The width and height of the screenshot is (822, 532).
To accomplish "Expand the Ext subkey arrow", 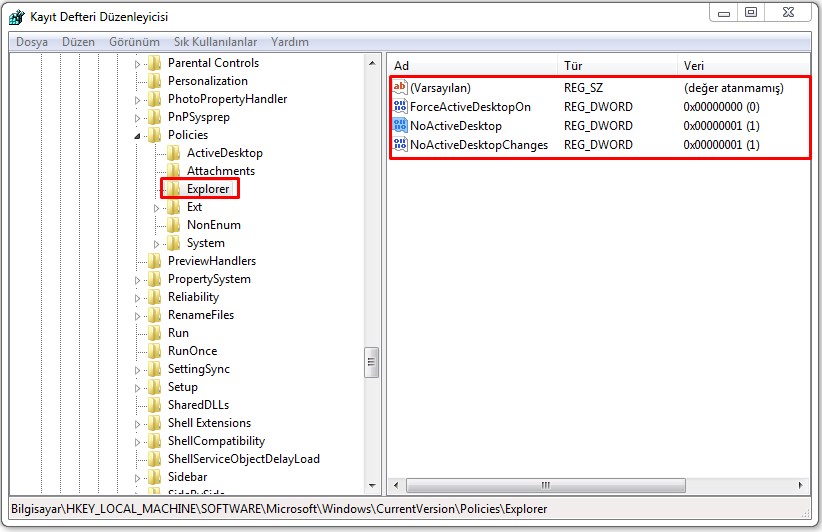I will coord(157,207).
